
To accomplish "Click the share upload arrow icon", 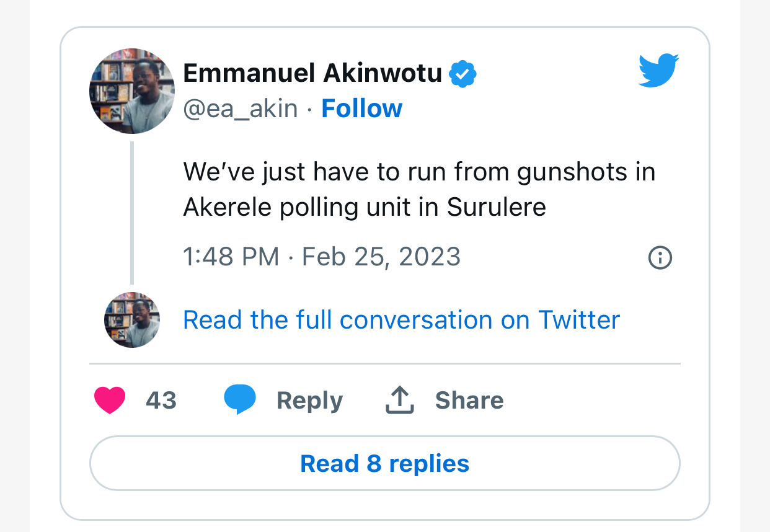I will (400, 400).
